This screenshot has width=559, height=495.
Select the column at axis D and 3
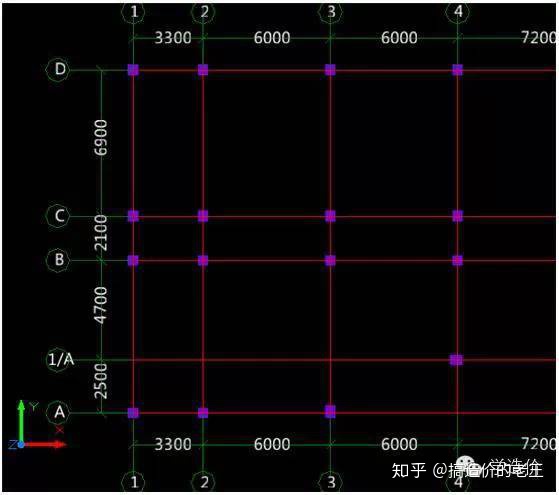coord(330,70)
